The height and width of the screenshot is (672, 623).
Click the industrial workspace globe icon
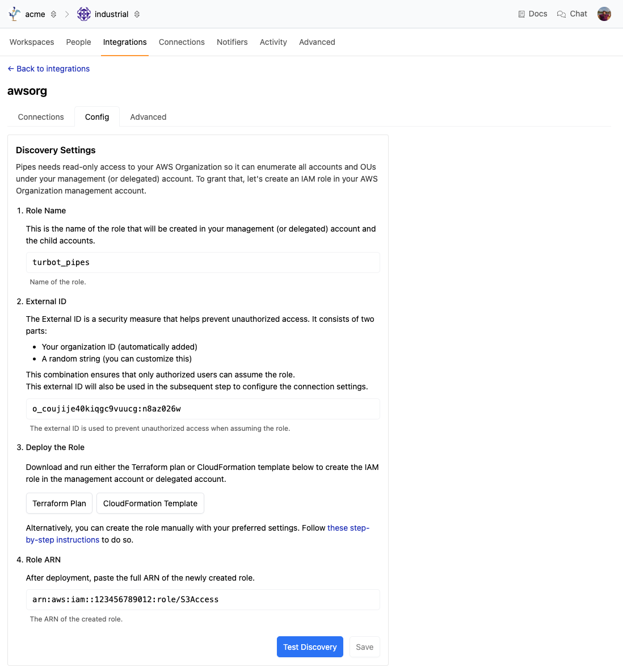click(84, 14)
